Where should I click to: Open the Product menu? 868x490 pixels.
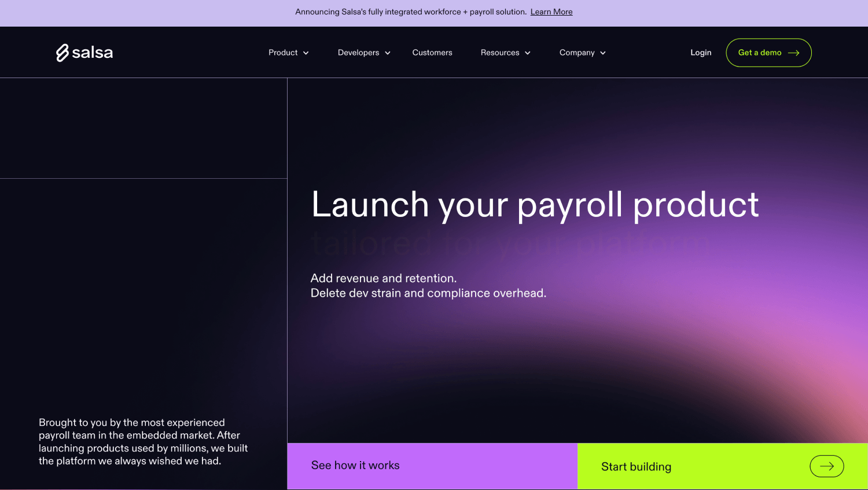(x=289, y=53)
